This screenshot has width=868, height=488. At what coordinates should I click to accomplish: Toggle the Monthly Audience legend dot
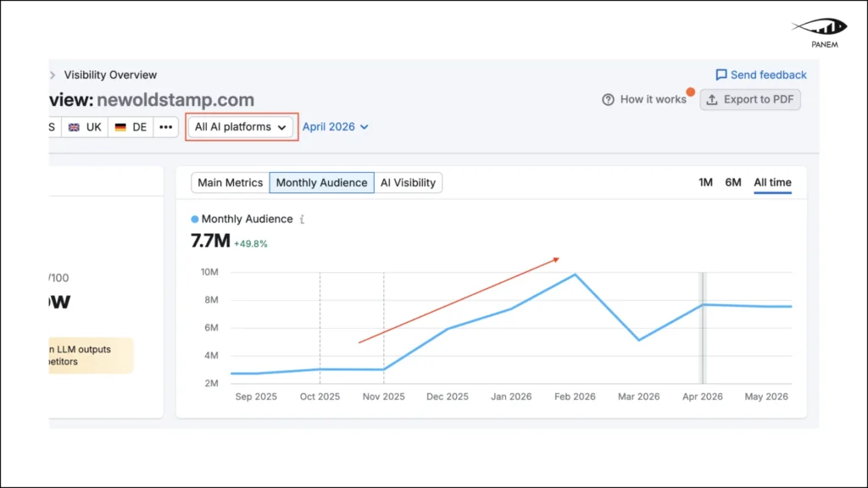tap(195, 219)
